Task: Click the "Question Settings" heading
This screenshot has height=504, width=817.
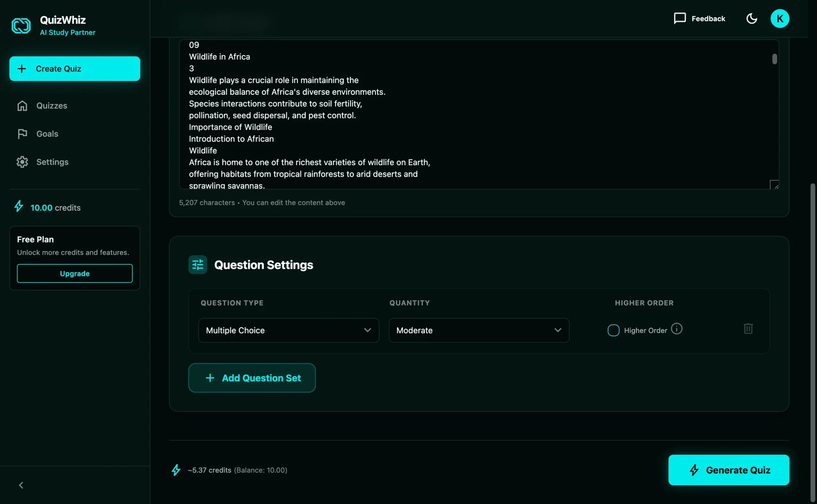Action: click(263, 265)
